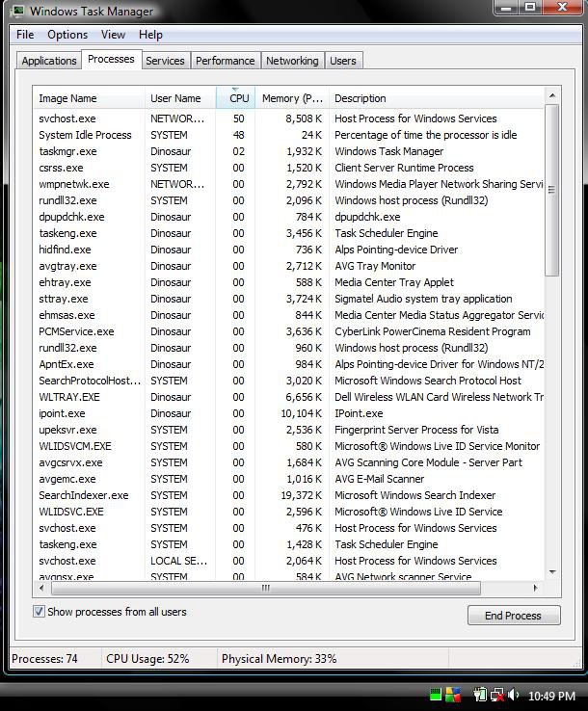Click the horizontal scrollbar right arrow
The image size is (588, 711).
pos(535,588)
